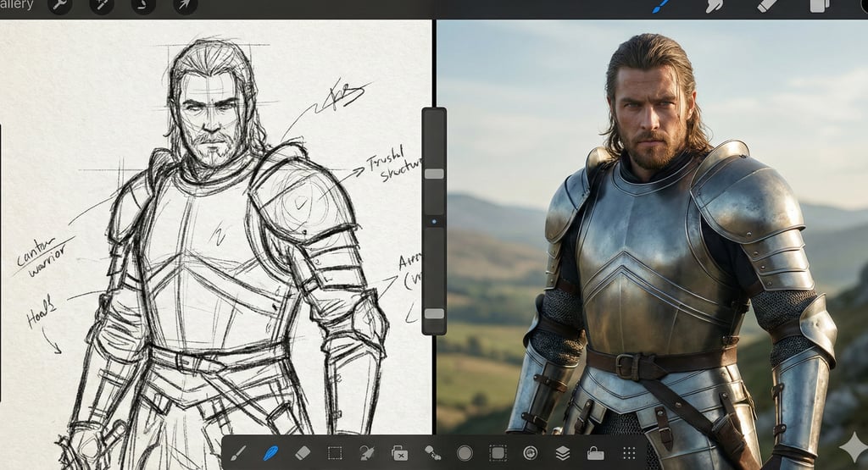Adjust the upper brush size slider handle
Viewport: 868px width, 470px height.
click(x=434, y=174)
